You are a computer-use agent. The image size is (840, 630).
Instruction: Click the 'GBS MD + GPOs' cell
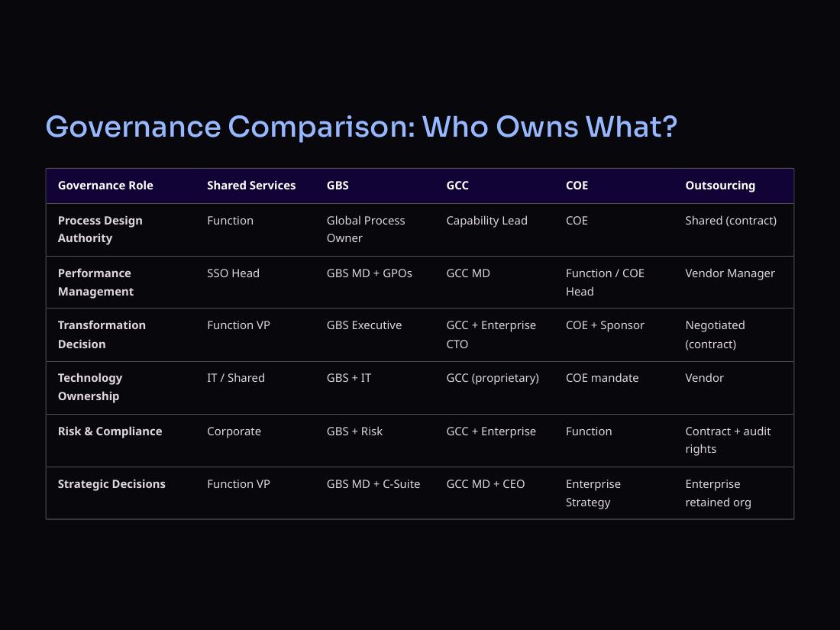click(369, 273)
